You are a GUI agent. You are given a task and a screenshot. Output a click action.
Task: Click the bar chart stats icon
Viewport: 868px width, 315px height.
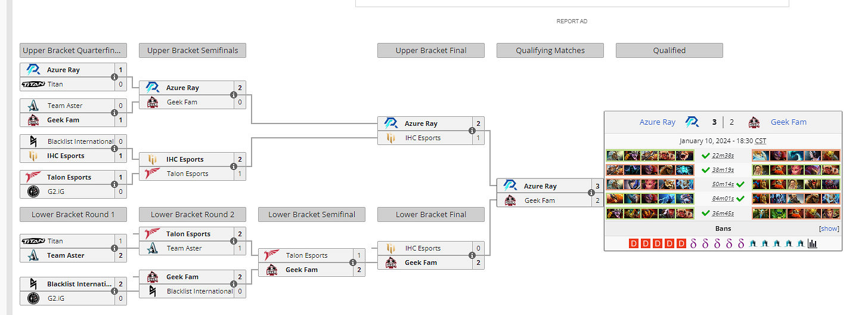812,243
